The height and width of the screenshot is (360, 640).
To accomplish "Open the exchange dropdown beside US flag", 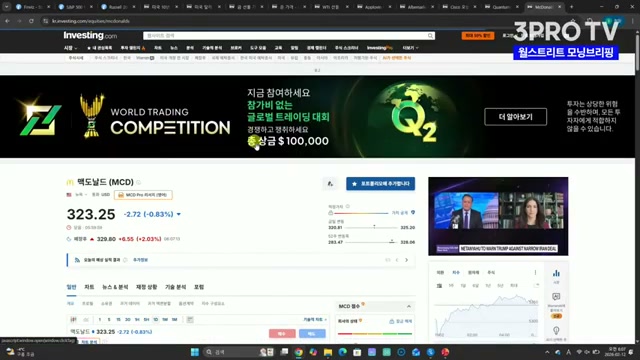I will tap(80, 195).
